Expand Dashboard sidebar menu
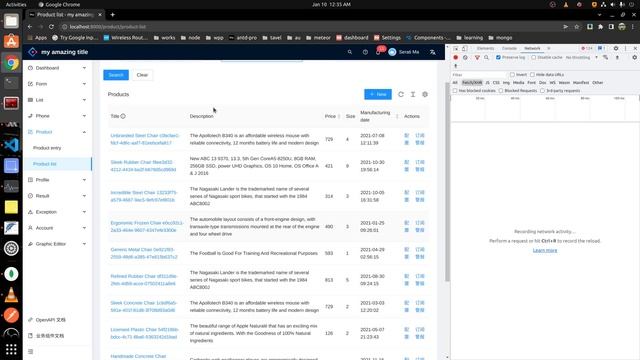640x360 pixels. coord(58,68)
